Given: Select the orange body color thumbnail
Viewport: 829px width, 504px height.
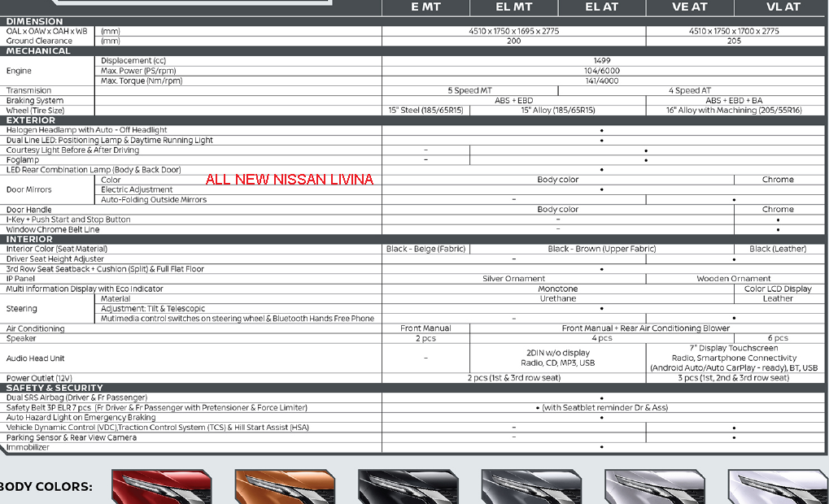Looking at the screenshot, I should pyautogui.click(x=285, y=487).
